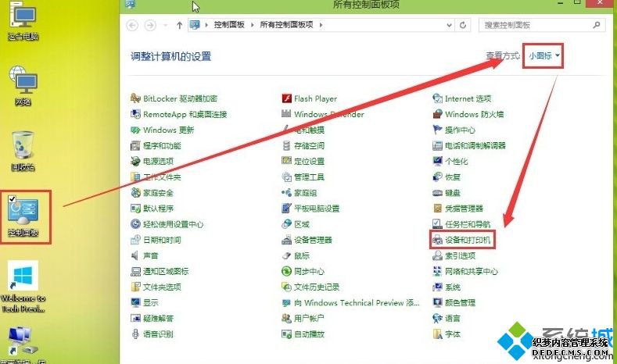Open 家庭安全 icon

(135, 193)
